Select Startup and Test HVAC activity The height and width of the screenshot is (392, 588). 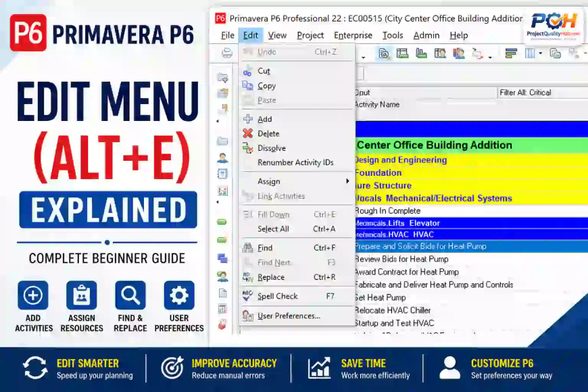pos(471,323)
